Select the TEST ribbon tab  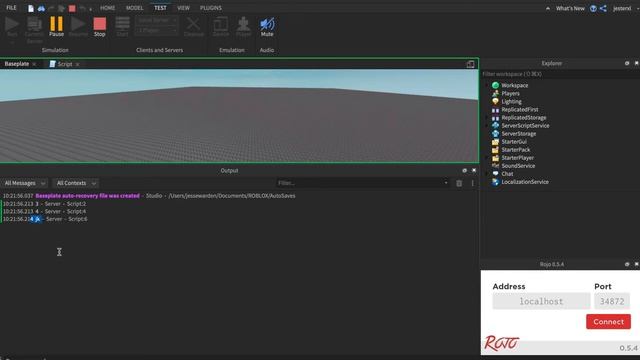(x=160, y=8)
